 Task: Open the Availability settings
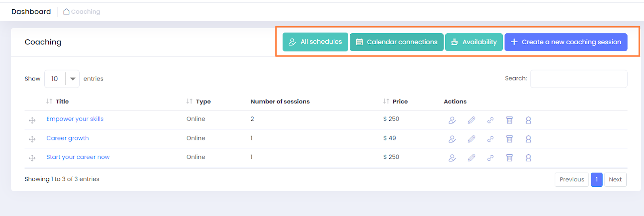pos(474,42)
